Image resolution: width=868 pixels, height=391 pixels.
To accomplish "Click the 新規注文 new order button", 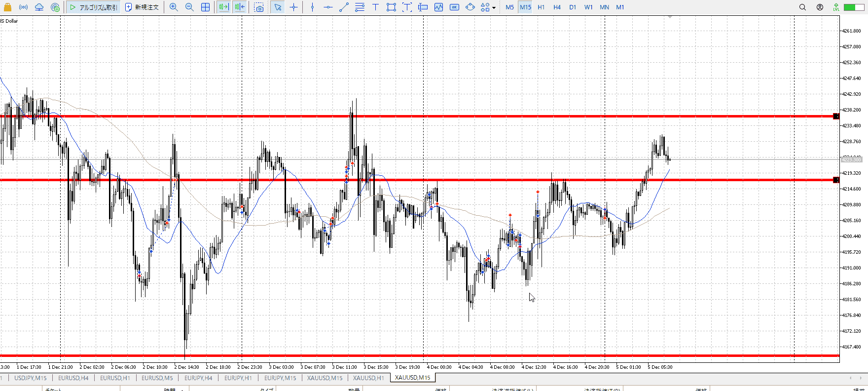I will [x=142, y=7].
